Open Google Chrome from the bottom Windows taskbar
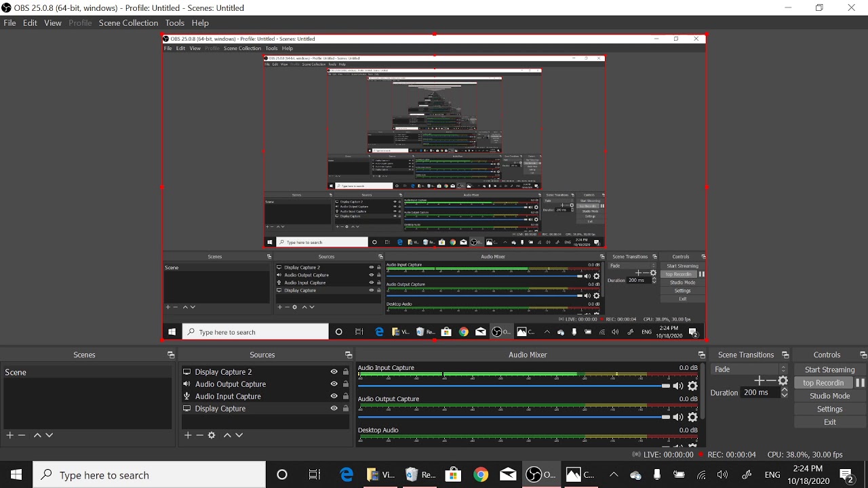Screen dimensions: 868x488 click(481, 475)
